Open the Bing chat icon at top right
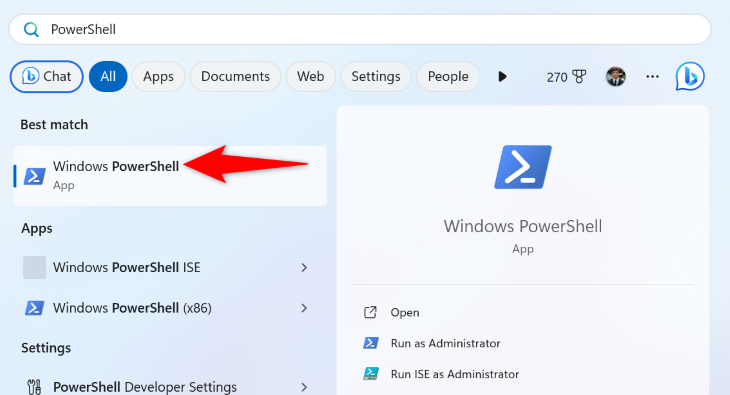Image resolution: width=730 pixels, height=395 pixels. click(x=690, y=76)
